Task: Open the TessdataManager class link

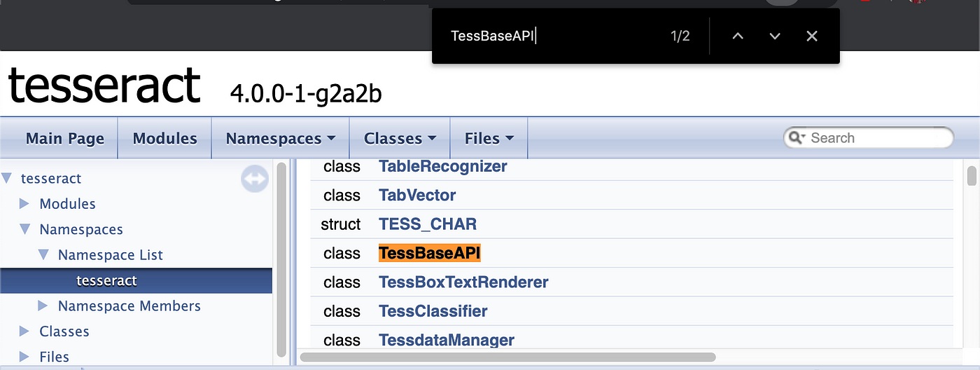Action: pyautogui.click(x=447, y=340)
